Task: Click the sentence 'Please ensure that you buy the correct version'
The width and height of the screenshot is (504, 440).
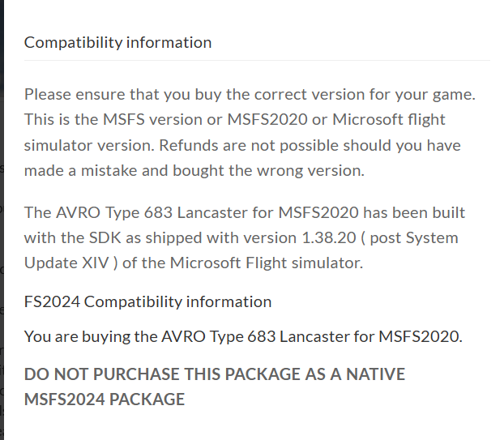Action: 194,95
